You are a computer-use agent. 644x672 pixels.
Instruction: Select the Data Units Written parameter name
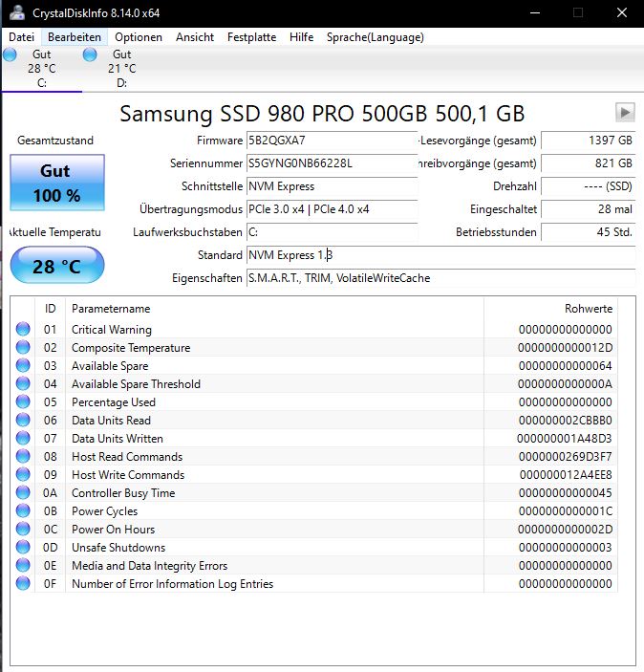coord(117,439)
